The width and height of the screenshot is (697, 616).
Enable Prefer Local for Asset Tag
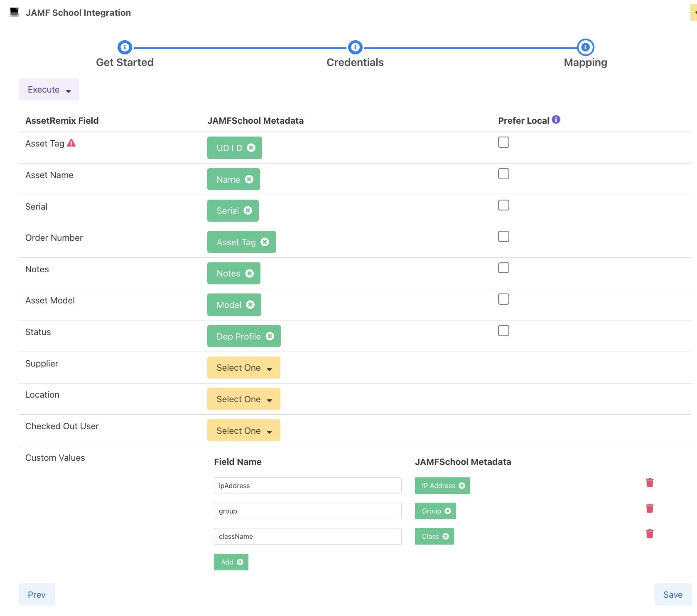coord(503,142)
